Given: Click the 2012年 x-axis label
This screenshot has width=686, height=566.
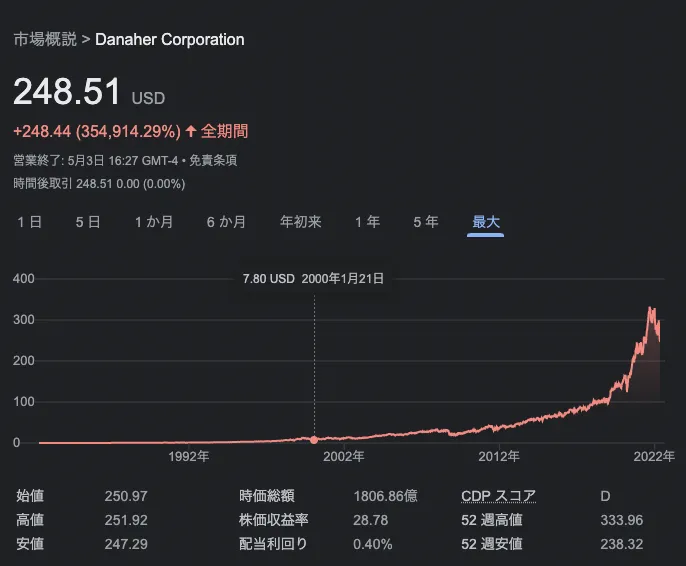Looking at the screenshot, I should click(499, 456).
